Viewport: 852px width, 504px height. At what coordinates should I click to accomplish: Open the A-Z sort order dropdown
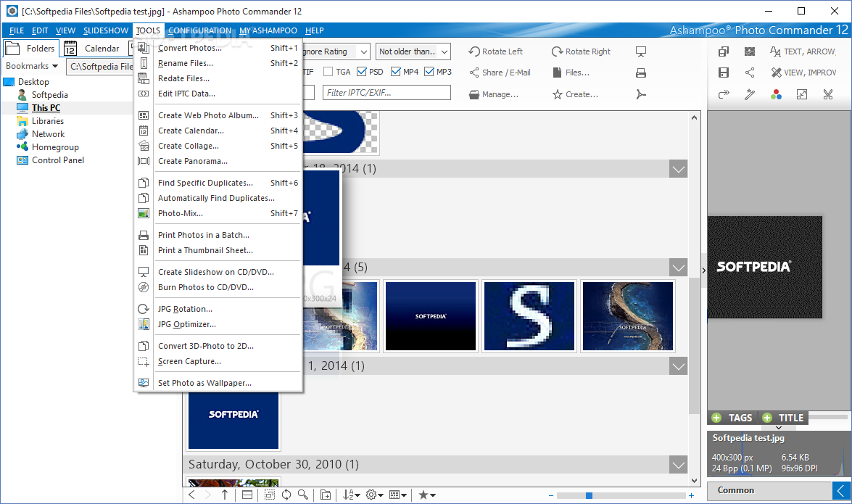click(x=351, y=495)
